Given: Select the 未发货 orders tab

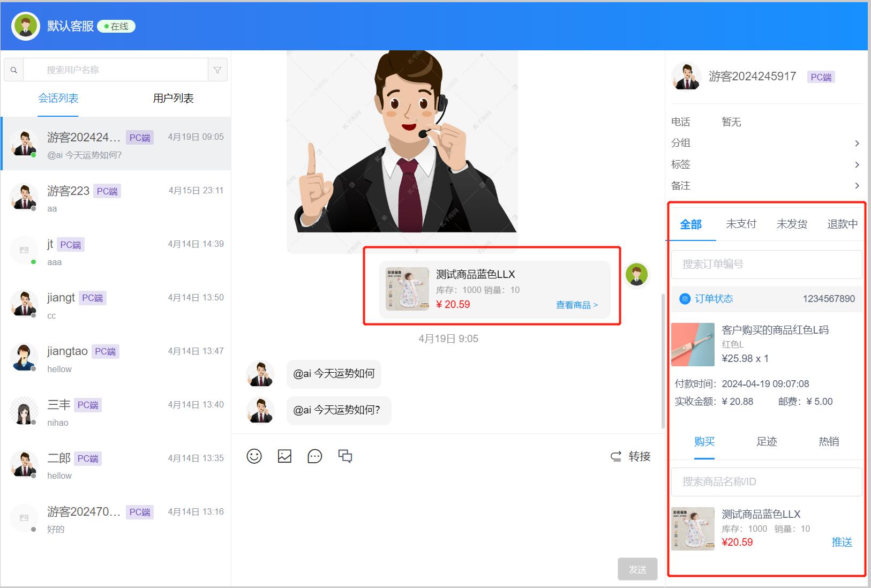Looking at the screenshot, I should tap(792, 224).
